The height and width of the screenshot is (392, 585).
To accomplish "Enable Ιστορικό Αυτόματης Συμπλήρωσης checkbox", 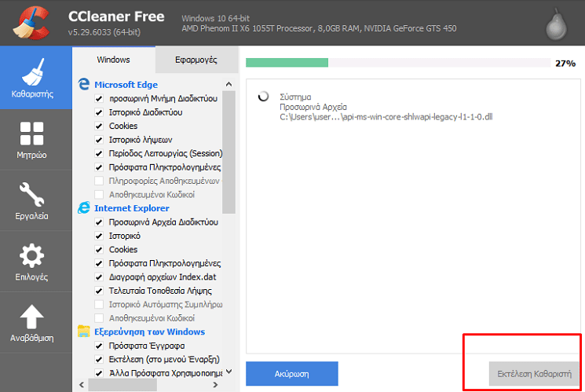I will tap(99, 304).
